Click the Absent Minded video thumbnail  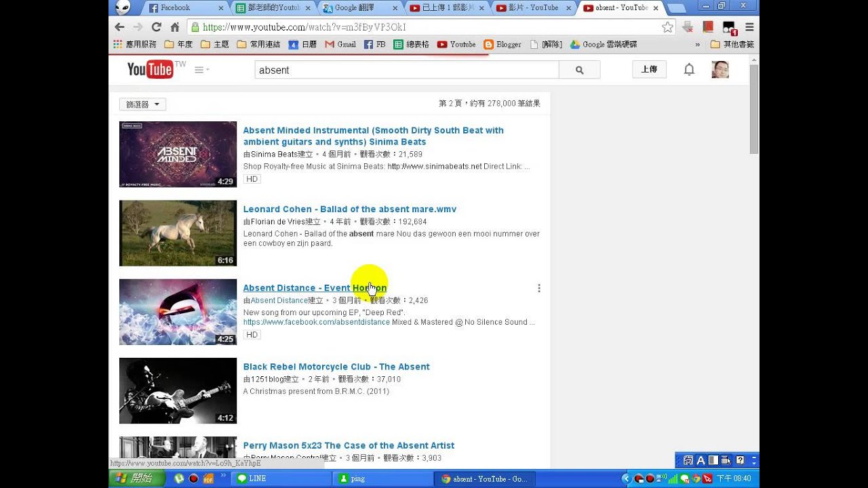178,154
